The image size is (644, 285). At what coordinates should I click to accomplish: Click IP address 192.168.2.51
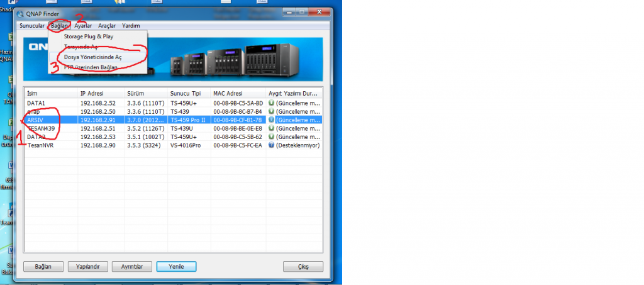coord(97,128)
